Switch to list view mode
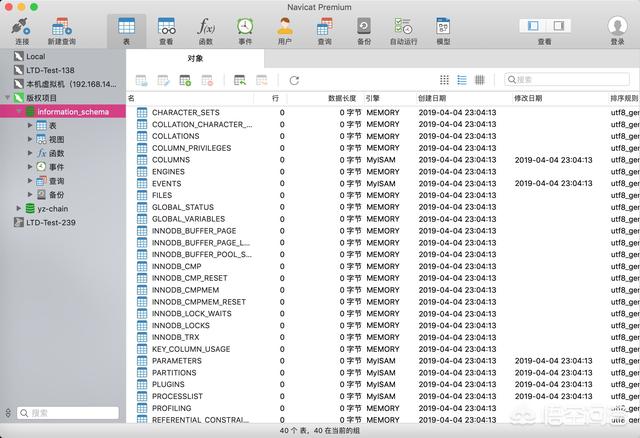This screenshot has height=438, width=640. point(462,80)
